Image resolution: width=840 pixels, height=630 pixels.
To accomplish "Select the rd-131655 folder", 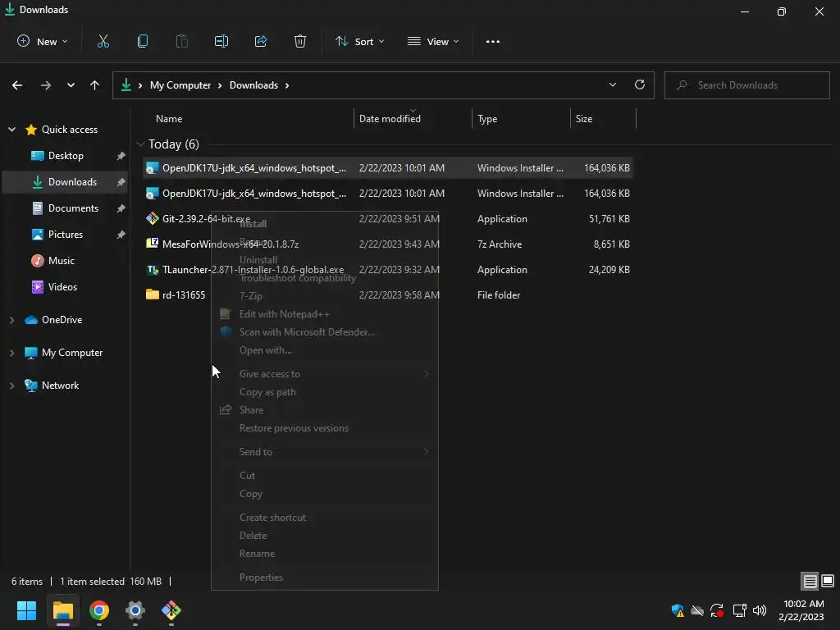I will [x=388, y=295].
